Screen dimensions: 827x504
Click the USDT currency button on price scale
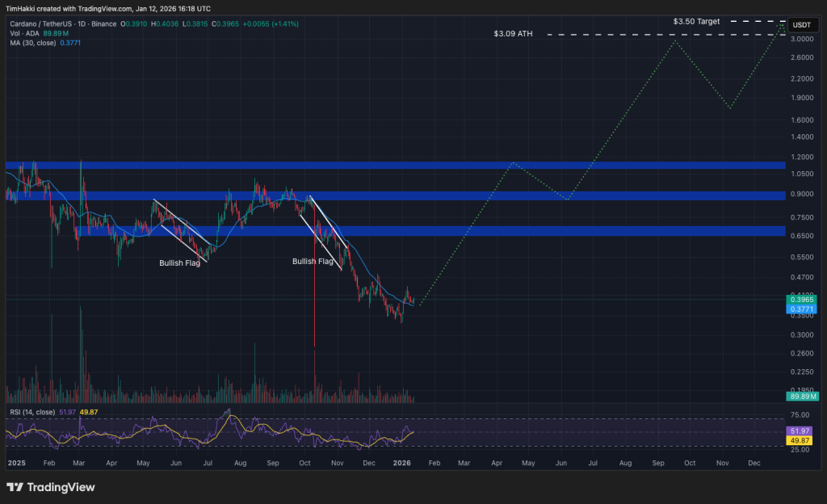coord(803,25)
